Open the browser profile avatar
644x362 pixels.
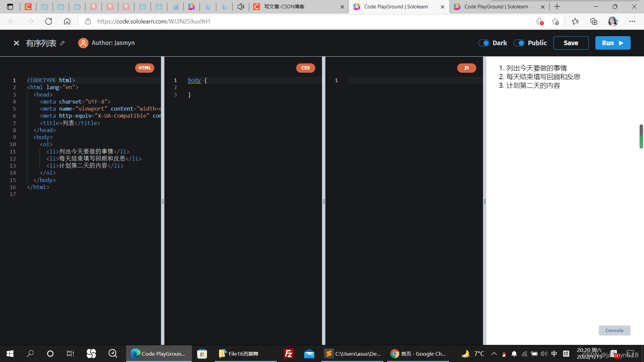pyautogui.click(x=613, y=21)
